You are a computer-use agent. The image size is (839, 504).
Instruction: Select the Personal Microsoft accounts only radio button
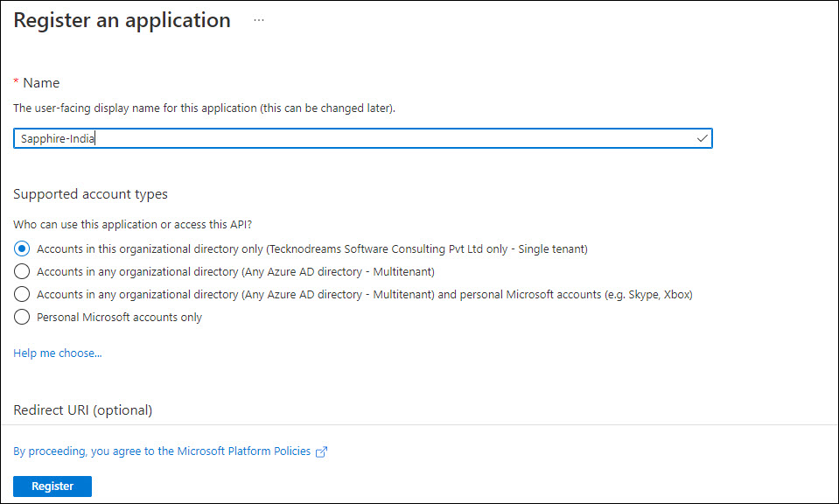(22, 317)
